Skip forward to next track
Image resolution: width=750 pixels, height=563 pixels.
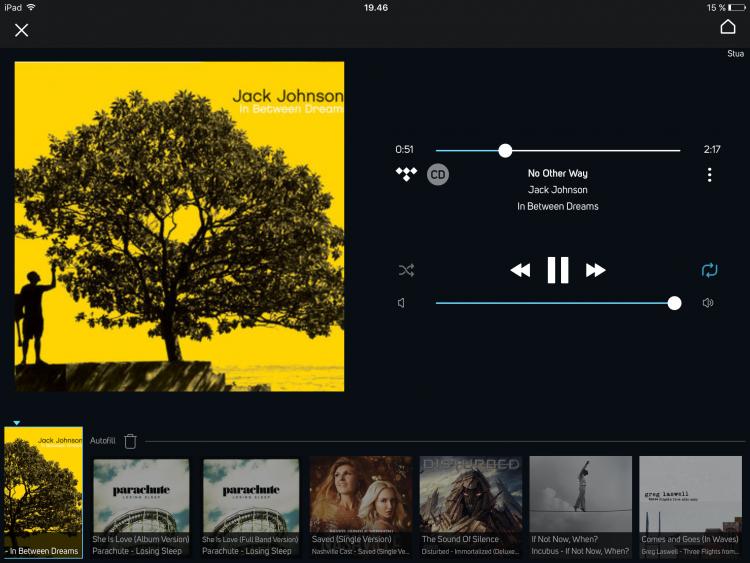[x=596, y=270]
